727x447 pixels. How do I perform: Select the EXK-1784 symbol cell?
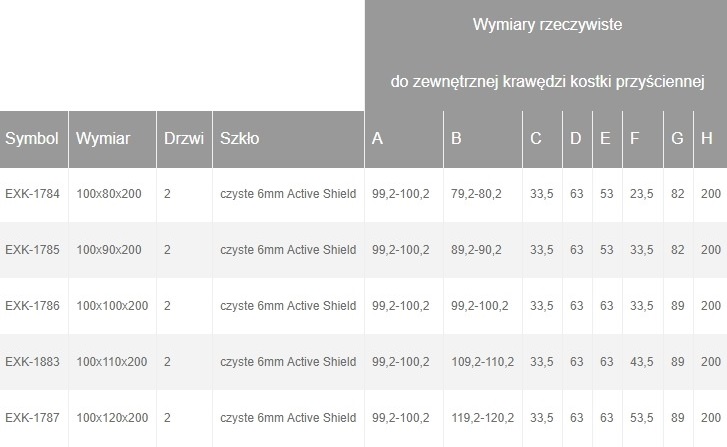coord(31,194)
